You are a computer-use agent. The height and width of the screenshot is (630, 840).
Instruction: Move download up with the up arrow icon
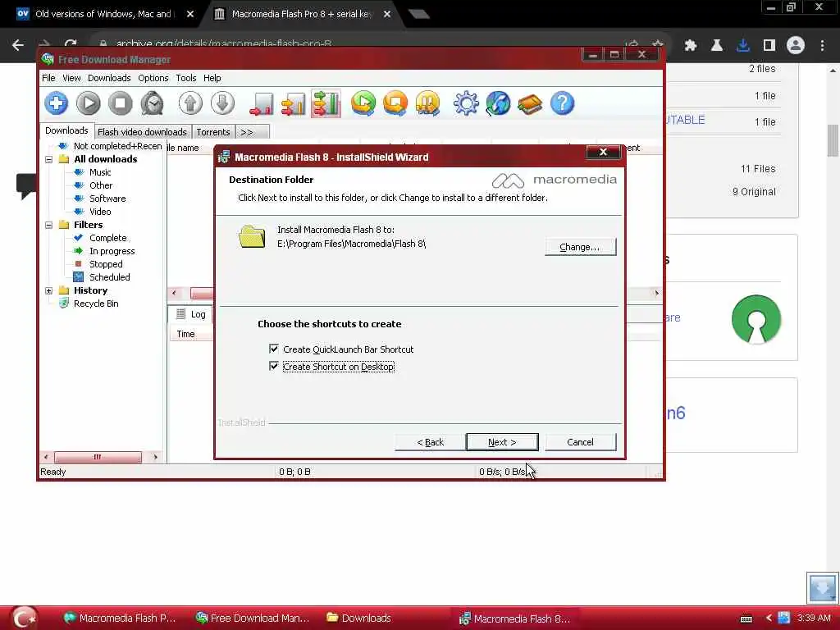tap(190, 103)
